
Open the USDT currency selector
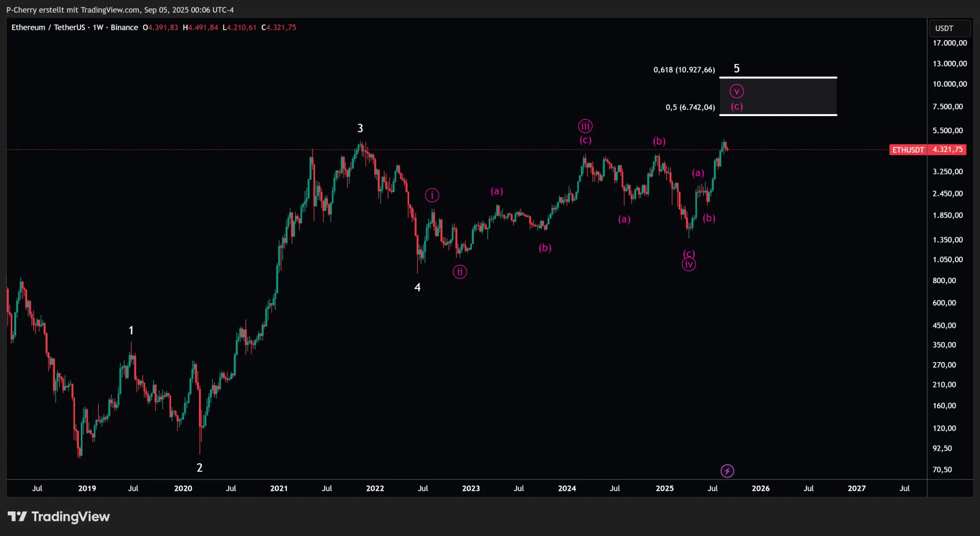pyautogui.click(x=950, y=28)
